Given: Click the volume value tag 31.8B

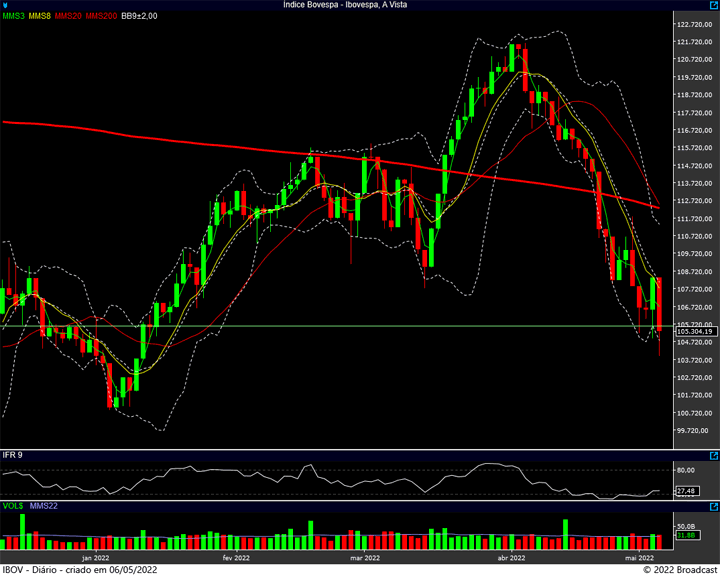Looking at the screenshot, I should (x=687, y=536).
